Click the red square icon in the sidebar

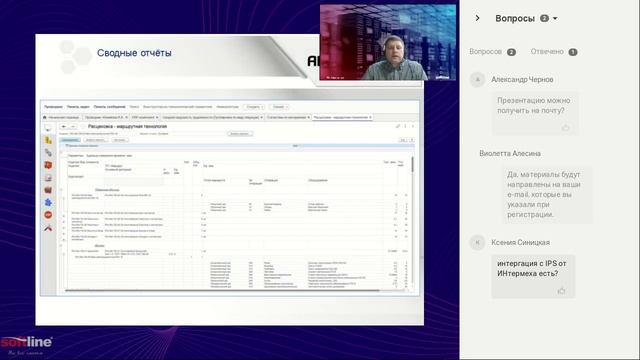[x=48, y=165]
